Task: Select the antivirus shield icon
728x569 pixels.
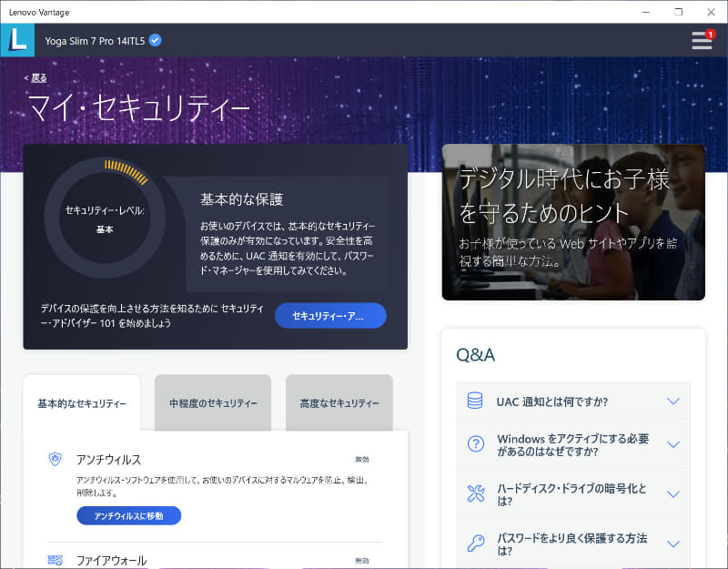Action: (54, 460)
